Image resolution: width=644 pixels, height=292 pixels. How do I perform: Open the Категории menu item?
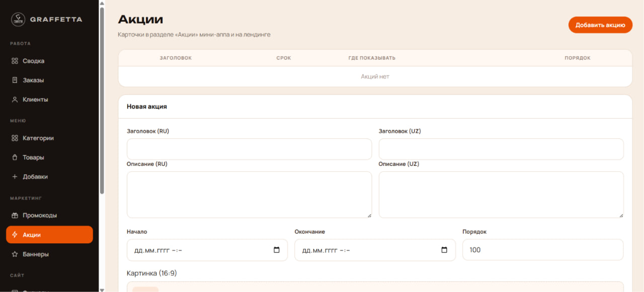coord(49,138)
